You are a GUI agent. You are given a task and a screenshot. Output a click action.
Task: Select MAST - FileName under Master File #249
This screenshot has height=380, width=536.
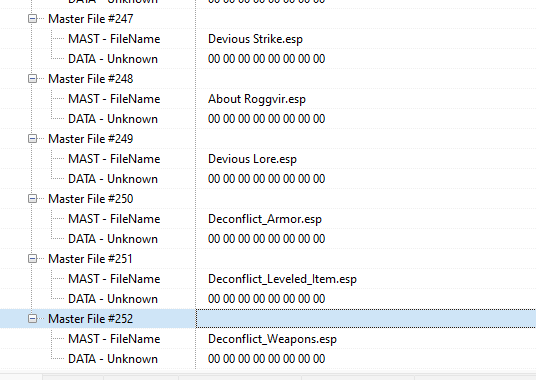click(114, 159)
